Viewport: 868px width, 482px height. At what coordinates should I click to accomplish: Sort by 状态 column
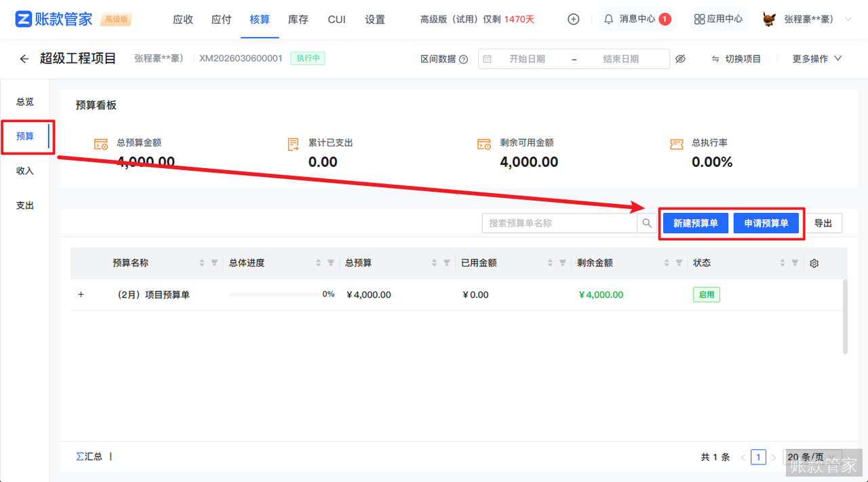[783, 263]
